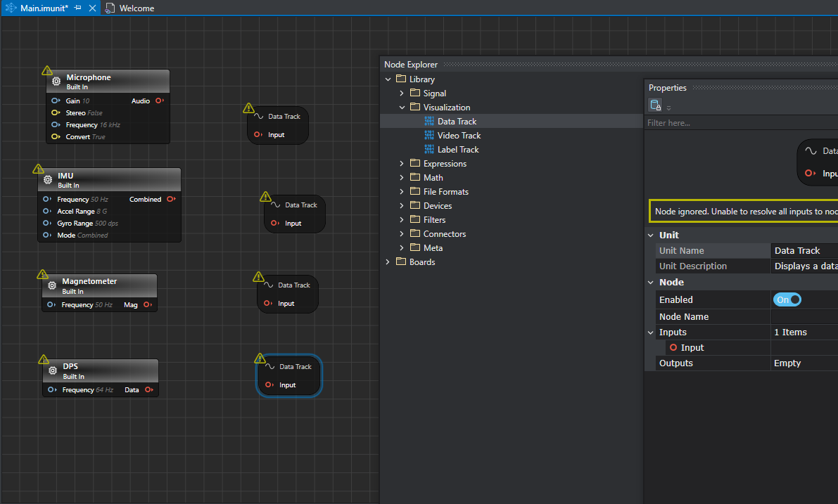Collapse the Node properties section
The width and height of the screenshot is (838, 504).
click(651, 283)
